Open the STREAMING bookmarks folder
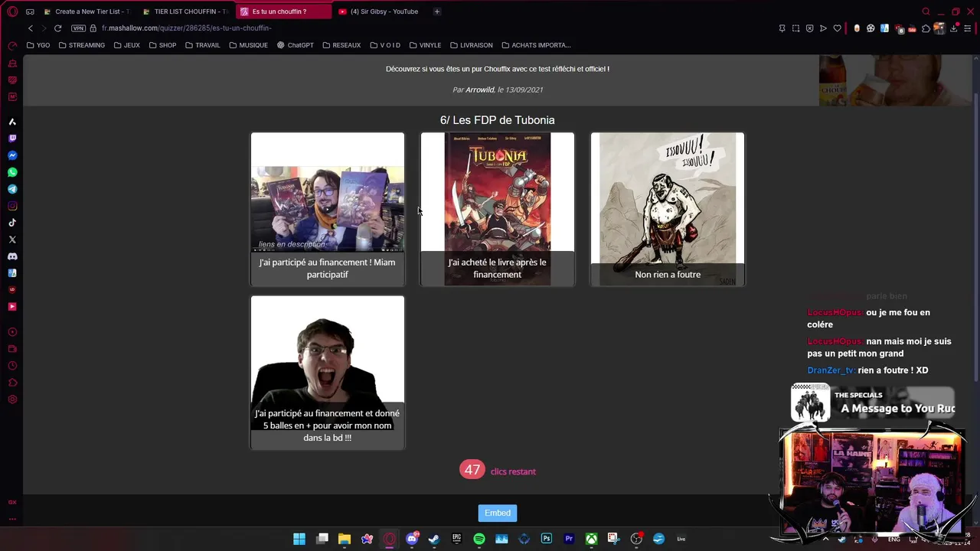Viewport: 980px width, 551px height. (x=82, y=45)
